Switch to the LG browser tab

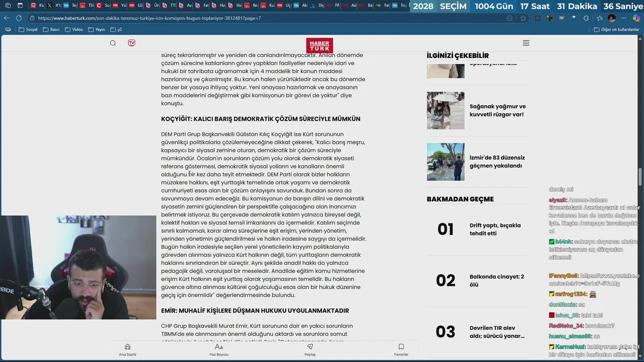136,6
